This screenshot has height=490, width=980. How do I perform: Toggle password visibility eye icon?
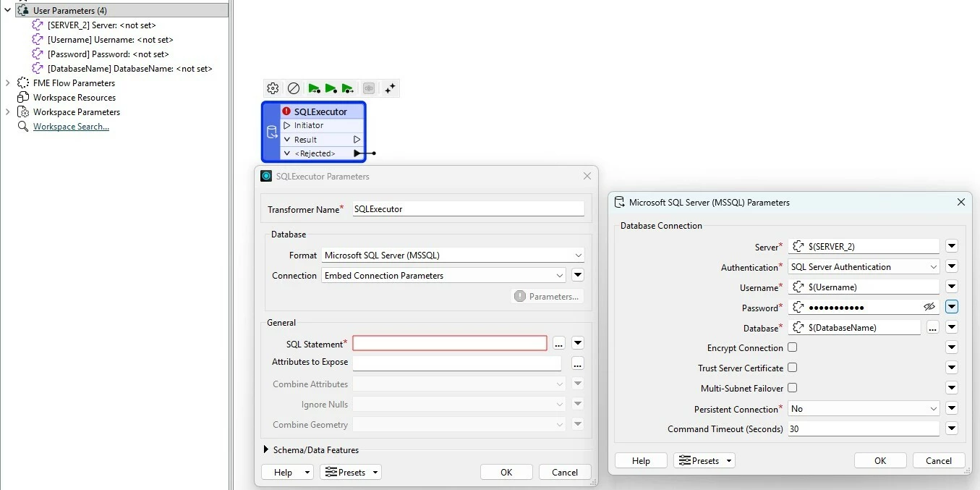[929, 307]
